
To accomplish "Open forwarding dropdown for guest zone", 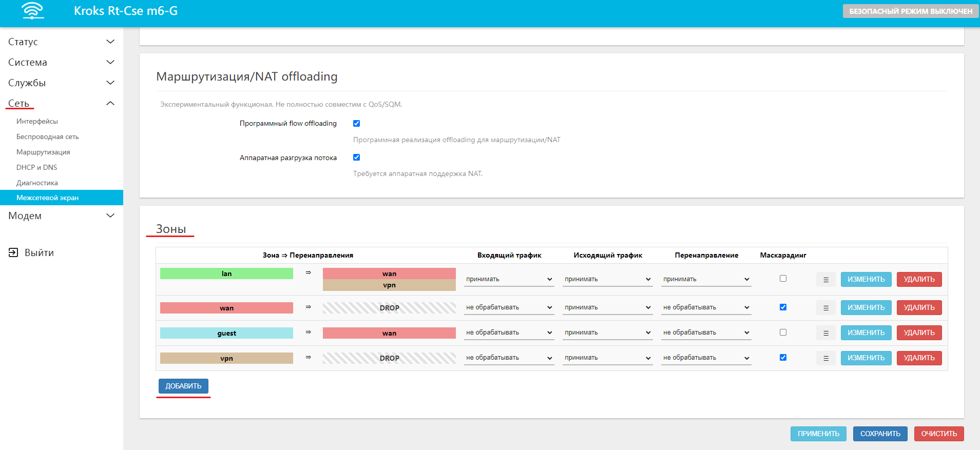I will point(706,333).
